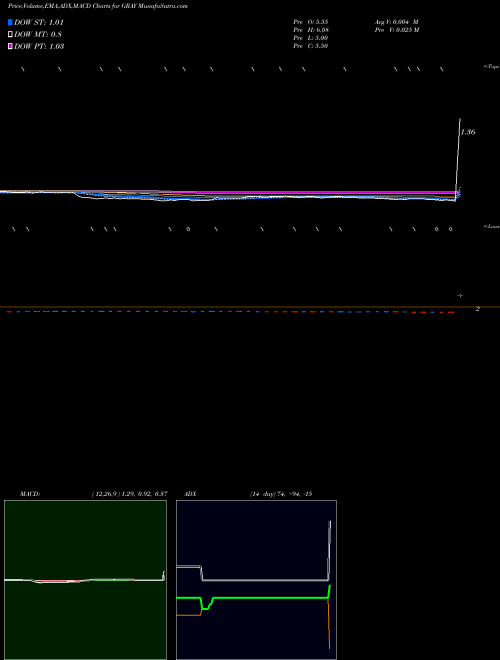Click the 'Pre C: 5.50' value
500x660 pixels.
(x=311, y=46)
